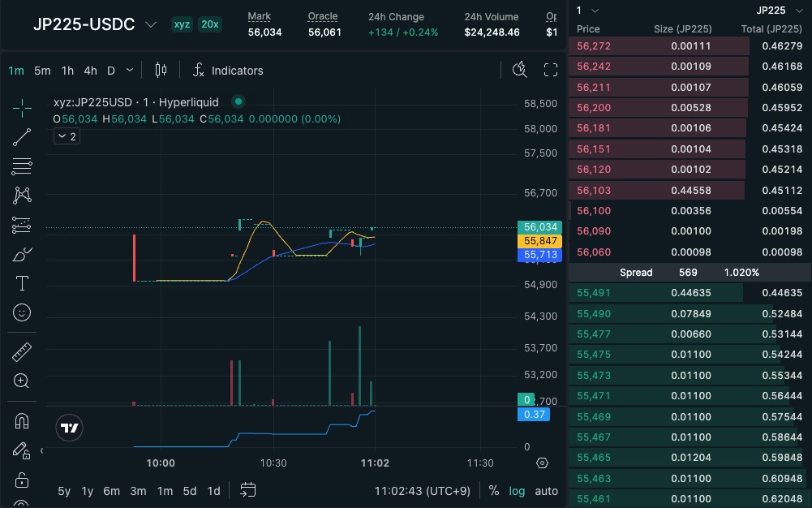Open the candlestick chart style selector

click(x=161, y=70)
